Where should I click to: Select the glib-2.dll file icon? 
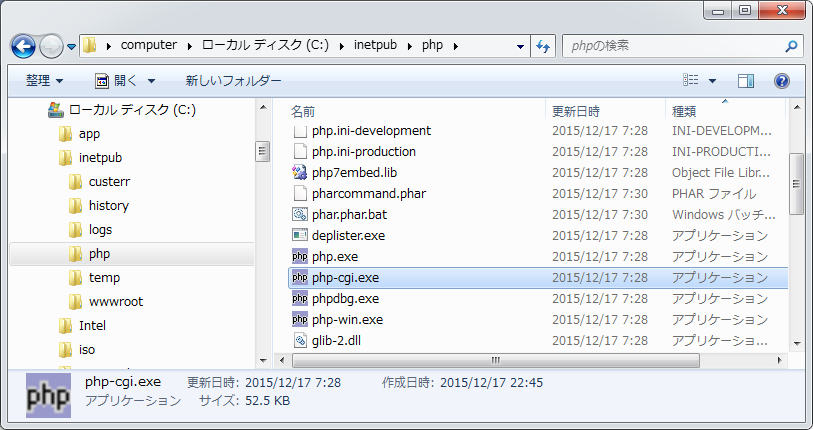tap(299, 341)
